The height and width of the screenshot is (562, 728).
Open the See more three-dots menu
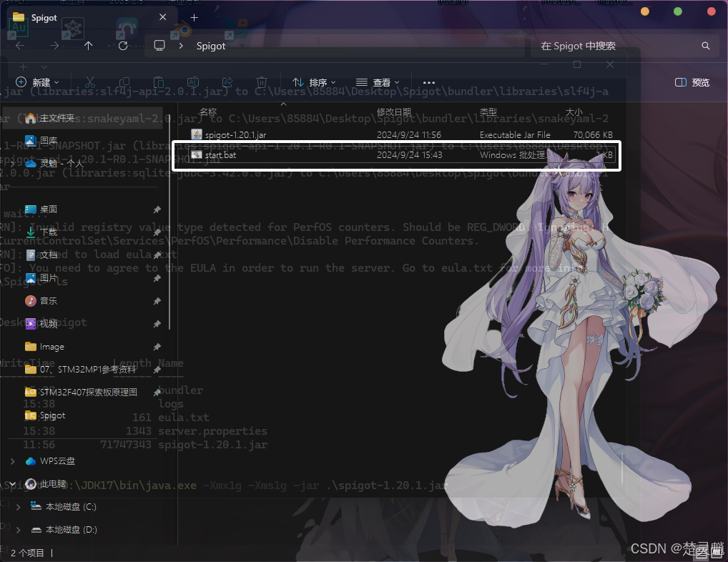(x=429, y=83)
